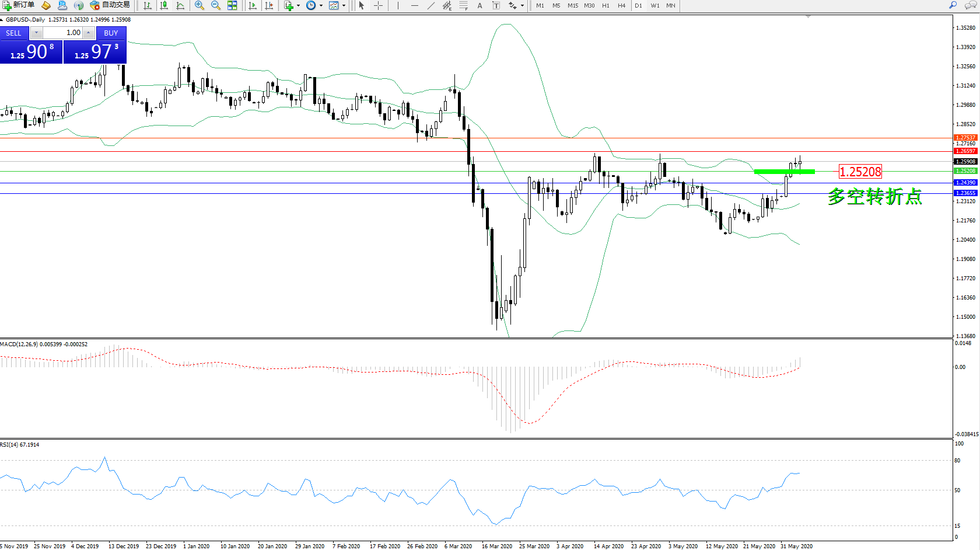Expand the periodicity clock dropdown arrow
Viewport: 980px width, 550px height.
321,5
